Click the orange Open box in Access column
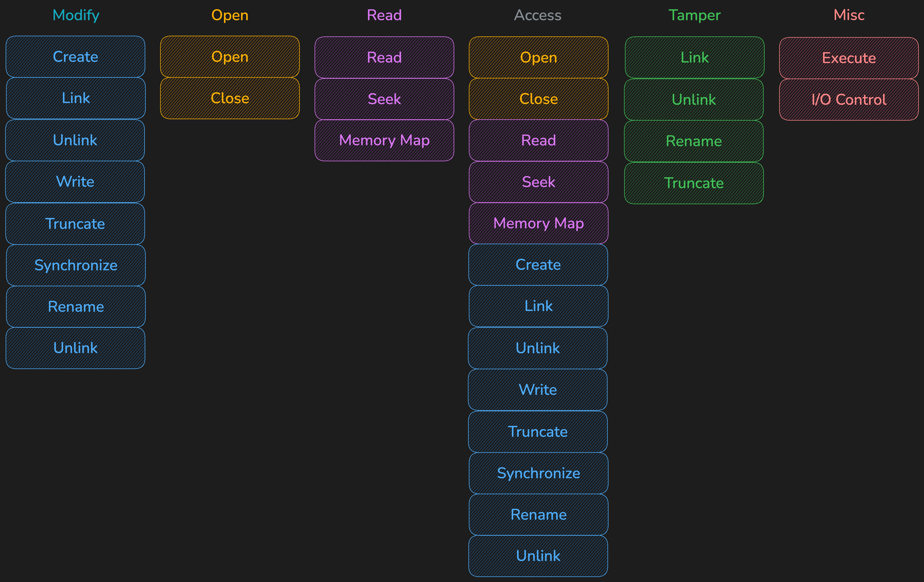 coord(538,57)
